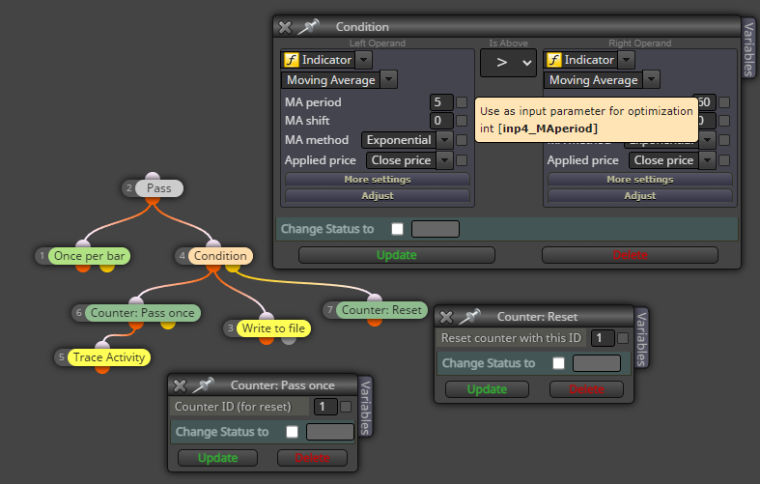Select the Counter: Pass once node
This screenshot has width=760, height=484.
tap(142, 313)
